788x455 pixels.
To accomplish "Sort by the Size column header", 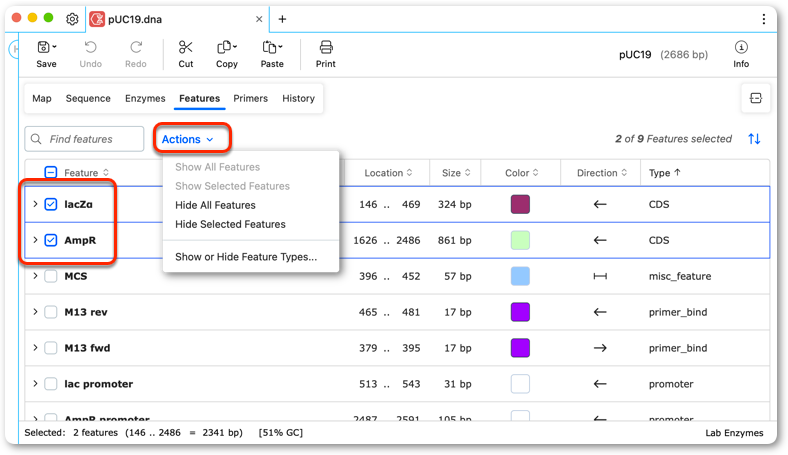I will click(456, 173).
